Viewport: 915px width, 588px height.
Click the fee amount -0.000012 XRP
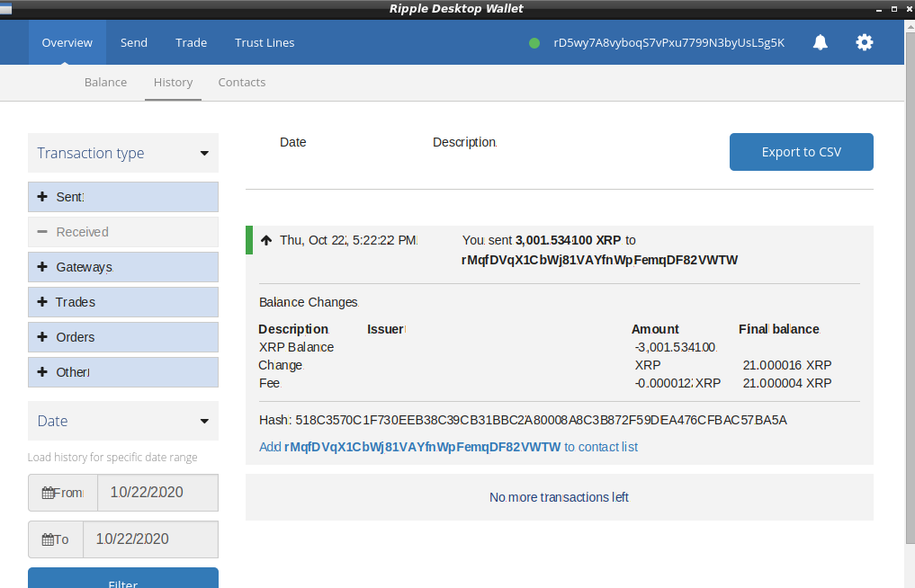[677, 383]
